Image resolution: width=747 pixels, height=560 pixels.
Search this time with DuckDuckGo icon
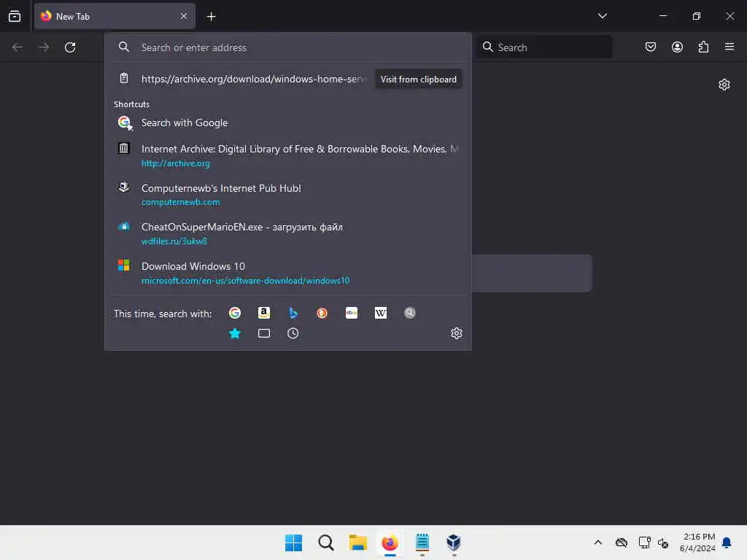[322, 313]
